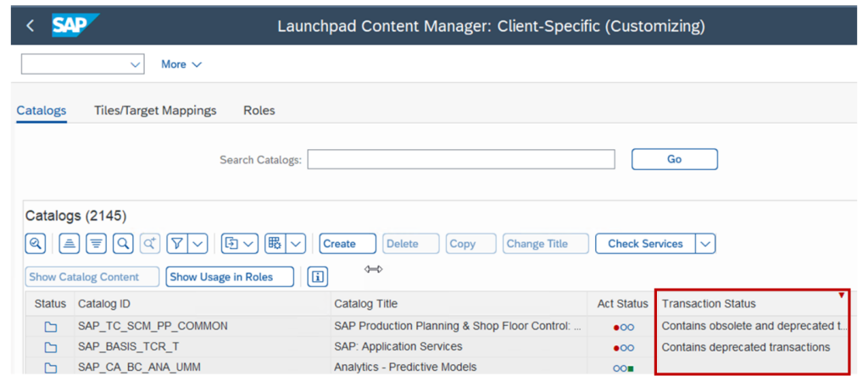
Task: Click the Go button
Action: coord(674,159)
